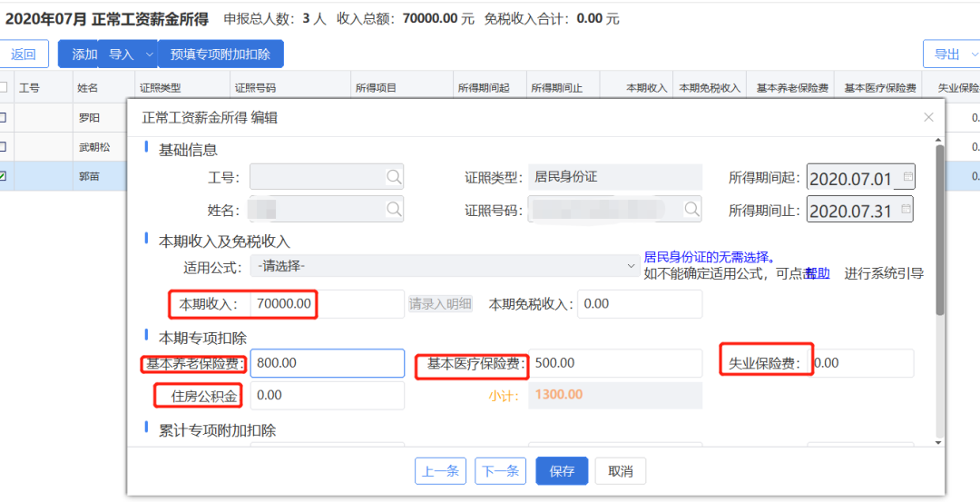Expand the 适用公式 dropdown
Image resolution: width=980 pixels, height=502 pixels.
[x=632, y=267]
